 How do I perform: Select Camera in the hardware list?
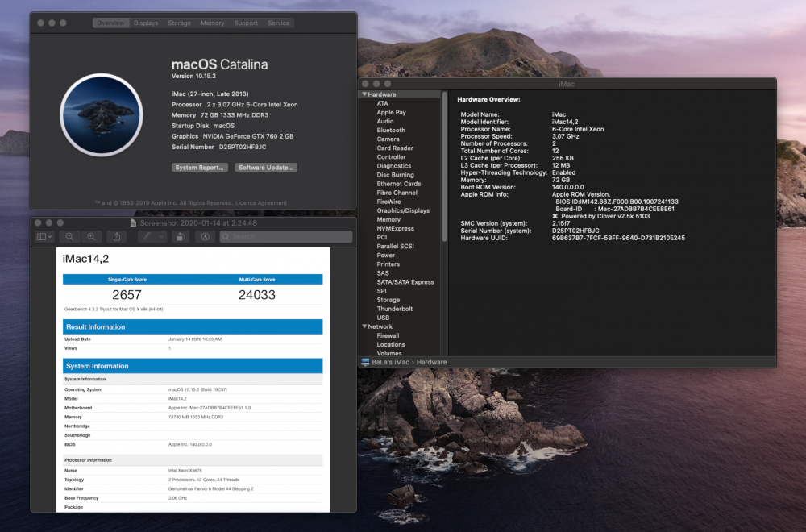tap(388, 139)
